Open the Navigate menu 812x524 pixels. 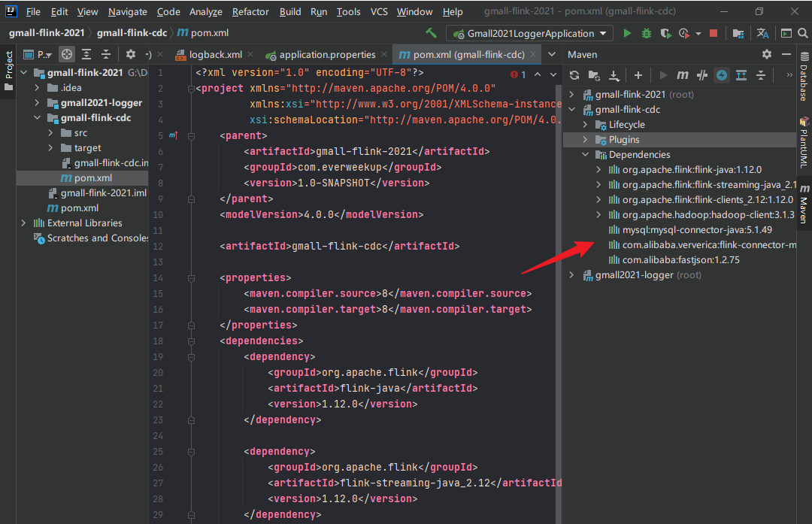point(127,11)
